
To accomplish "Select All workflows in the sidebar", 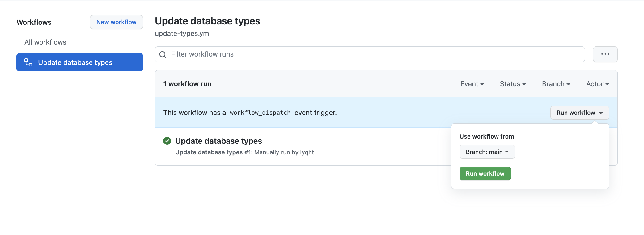I will [45, 42].
